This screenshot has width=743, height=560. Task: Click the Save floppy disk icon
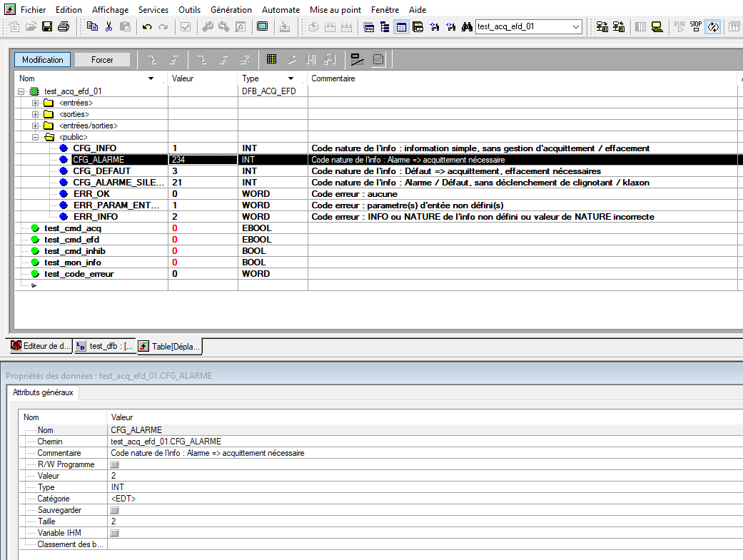click(47, 27)
